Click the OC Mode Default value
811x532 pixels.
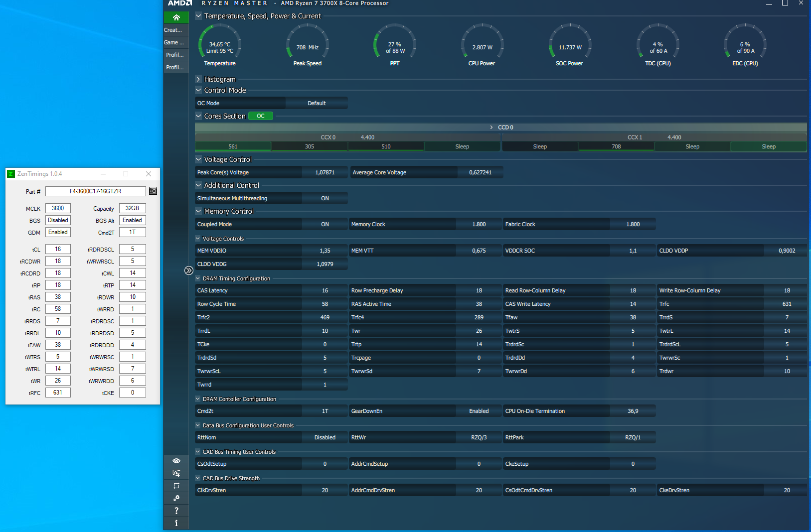pos(317,103)
